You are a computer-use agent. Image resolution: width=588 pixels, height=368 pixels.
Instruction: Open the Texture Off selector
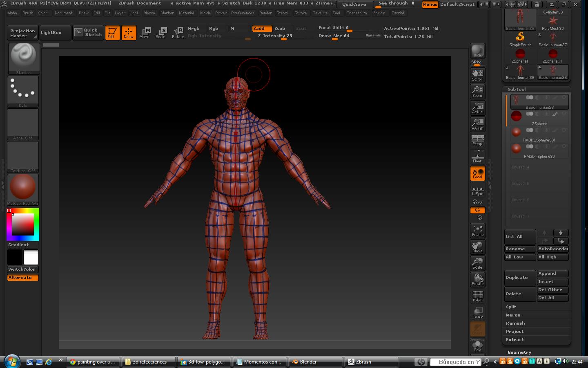(23, 157)
